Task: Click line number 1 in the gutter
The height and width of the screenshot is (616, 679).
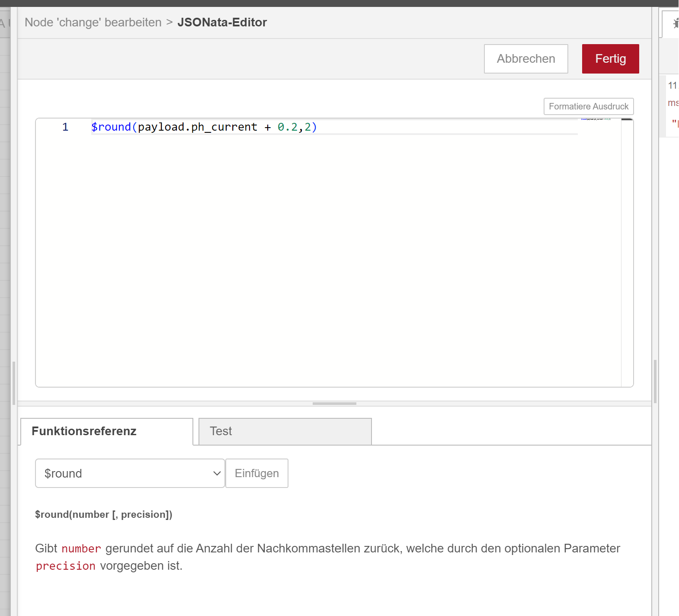Action: click(x=65, y=127)
